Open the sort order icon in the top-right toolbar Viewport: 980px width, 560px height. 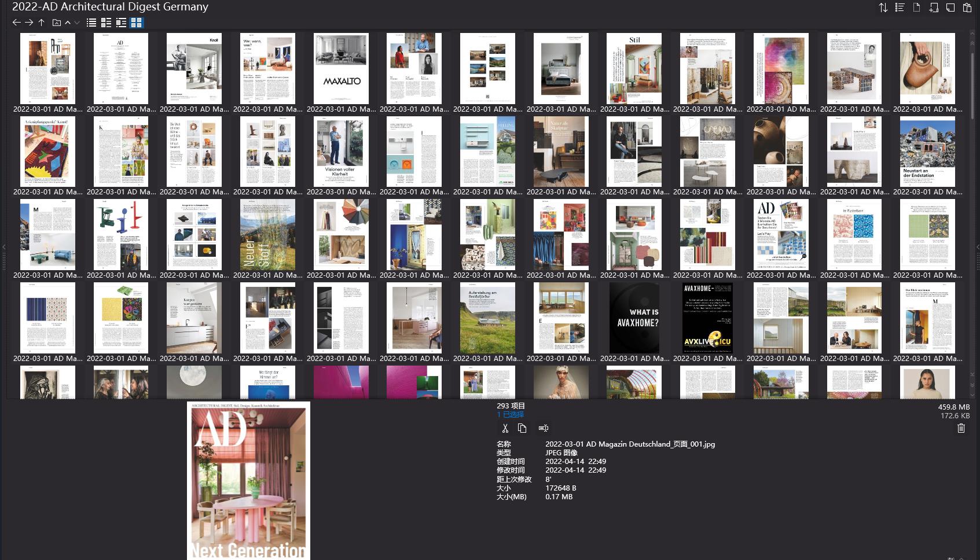click(x=883, y=8)
